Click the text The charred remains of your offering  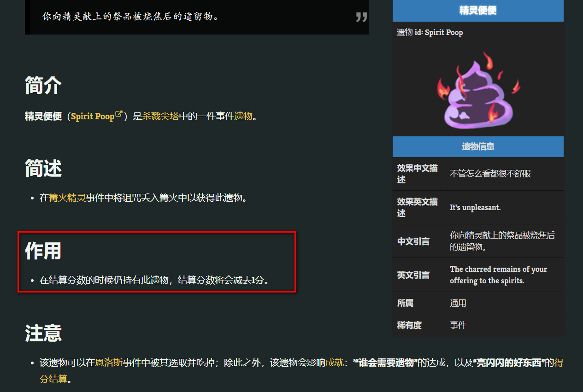498,275
